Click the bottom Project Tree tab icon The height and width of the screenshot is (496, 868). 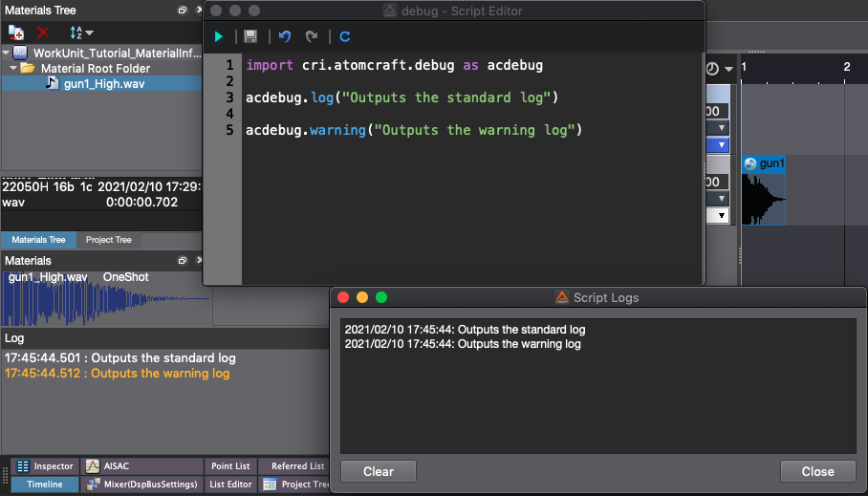270,485
